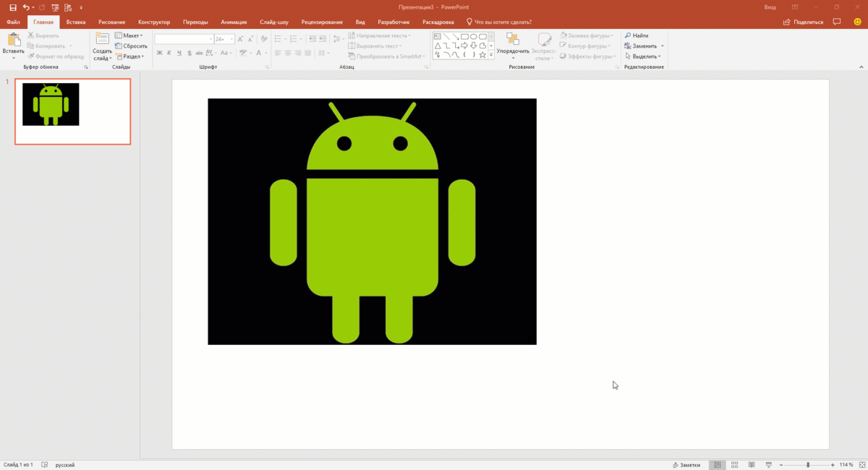This screenshot has width=868, height=470.
Task: Open the Undo history dropdown arrow
Action: click(x=33, y=7)
